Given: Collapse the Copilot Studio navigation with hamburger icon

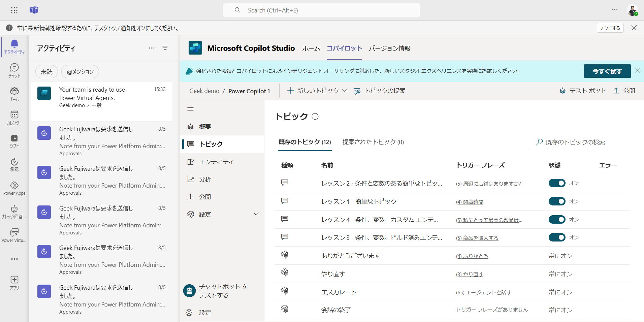Looking at the screenshot, I should coord(190,108).
